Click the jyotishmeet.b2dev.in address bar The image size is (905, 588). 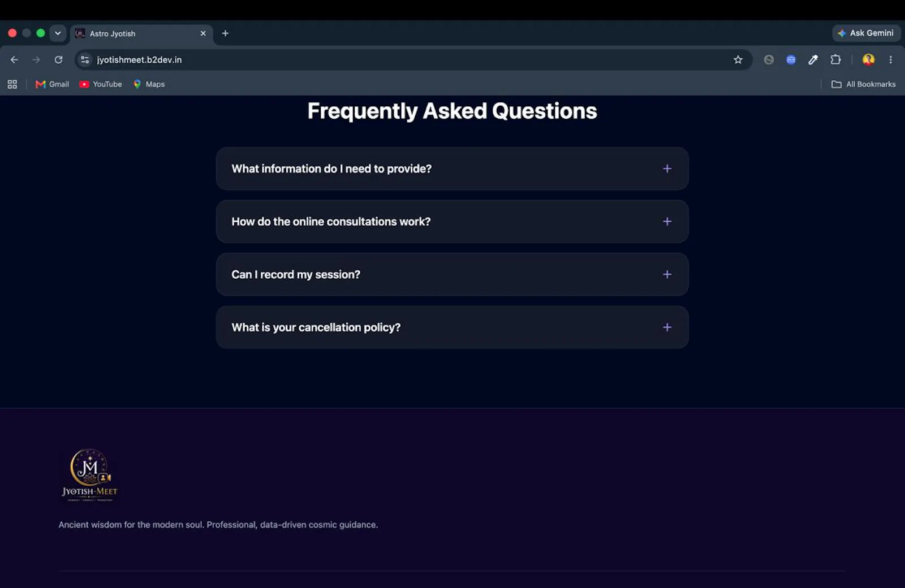click(x=413, y=59)
